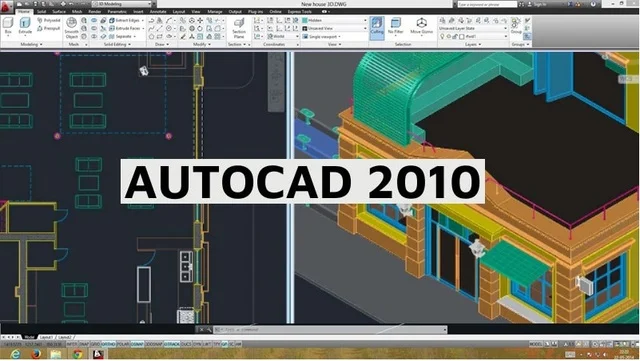Screen dimensions: 640x361
Task: Open the Express Tools ribbon tab
Action: point(300,11)
